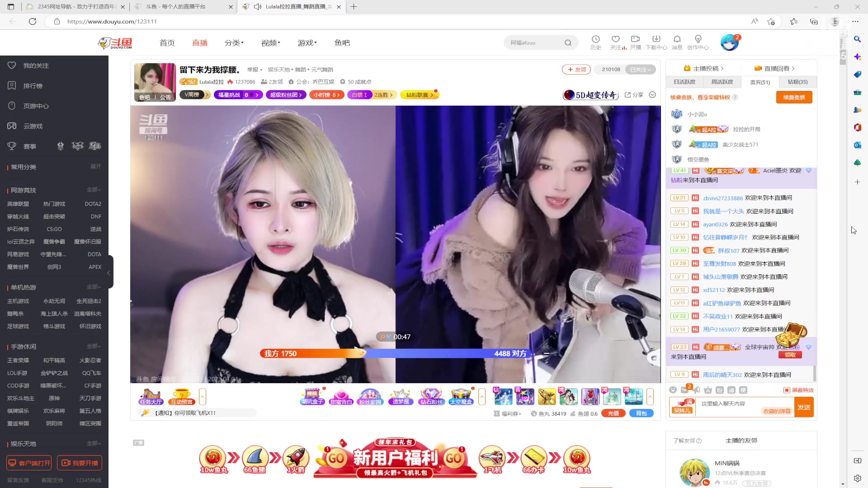
Task: Switch to the 周活跃度 tab
Action: pyautogui.click(x=722, y=82)
